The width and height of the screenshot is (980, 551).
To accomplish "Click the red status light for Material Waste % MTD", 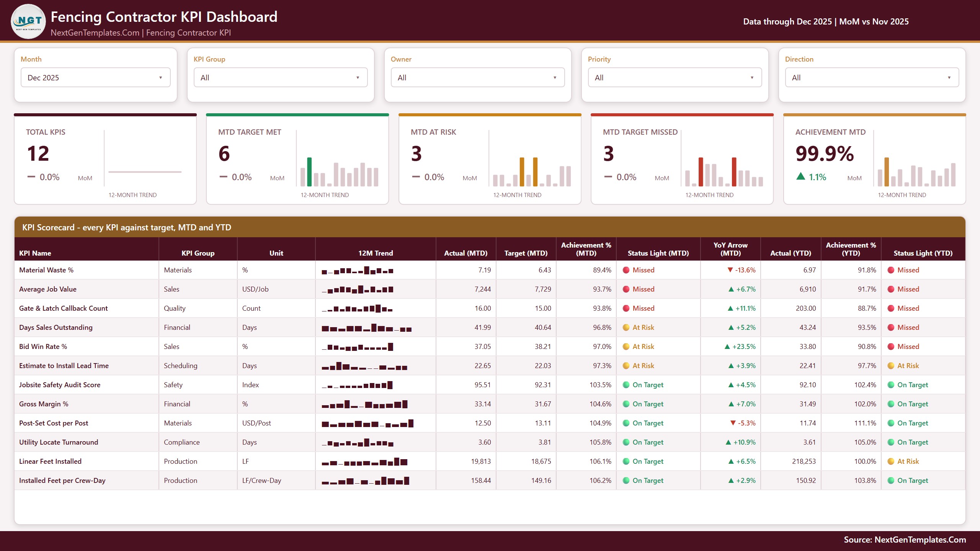I will point(626,270).
